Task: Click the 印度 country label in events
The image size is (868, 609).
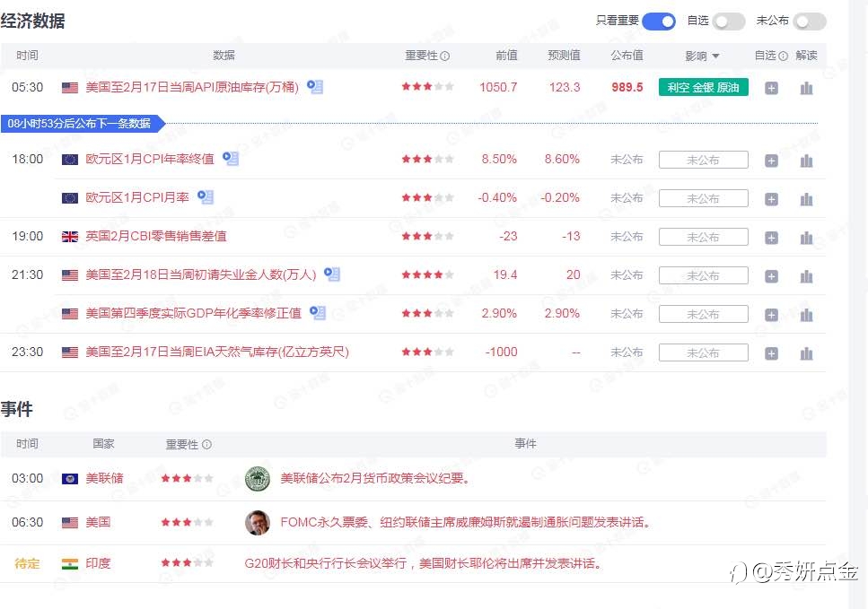Action: click(x=98, y=563)
